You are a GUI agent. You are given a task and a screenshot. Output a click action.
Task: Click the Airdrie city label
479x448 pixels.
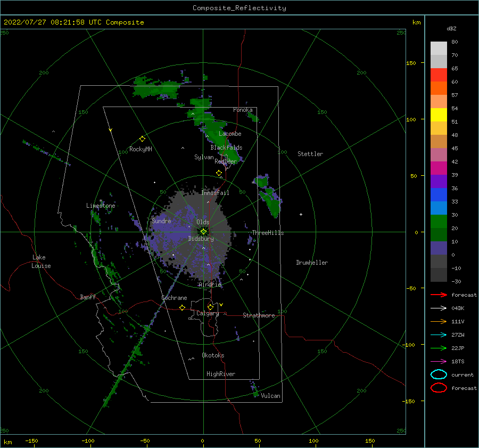[210, 284]
